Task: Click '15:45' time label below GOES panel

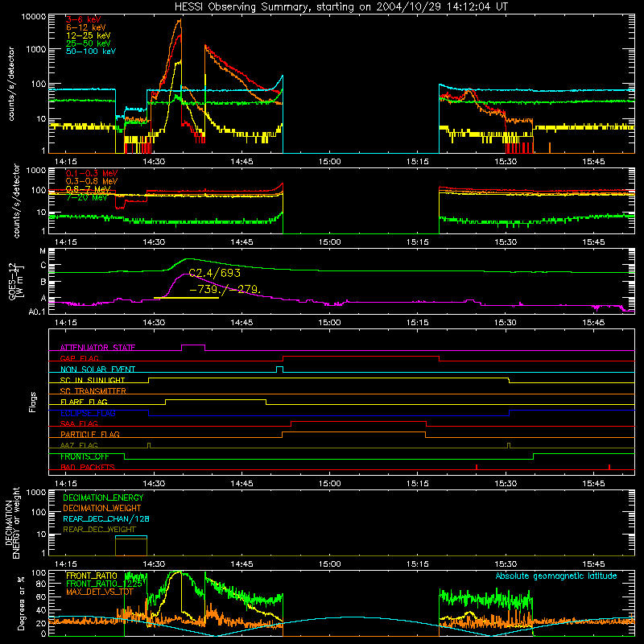Action: [593, 323]
